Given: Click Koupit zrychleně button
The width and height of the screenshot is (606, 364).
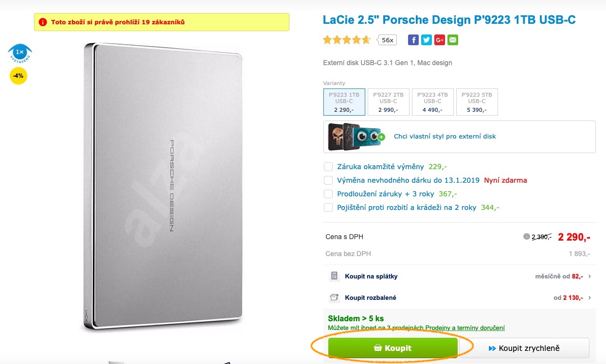Looking at the screenshot, I should click(x=524, y=348).
